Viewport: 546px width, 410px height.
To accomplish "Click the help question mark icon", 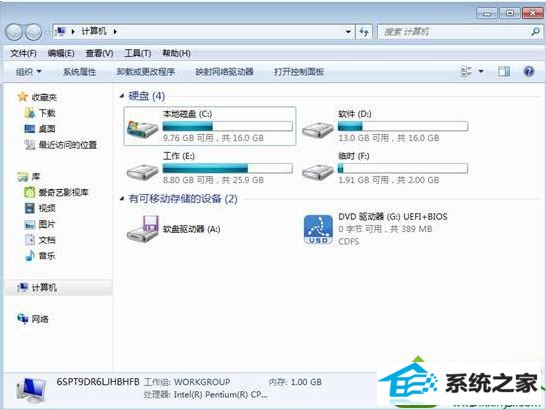I will tap(529, 71).
